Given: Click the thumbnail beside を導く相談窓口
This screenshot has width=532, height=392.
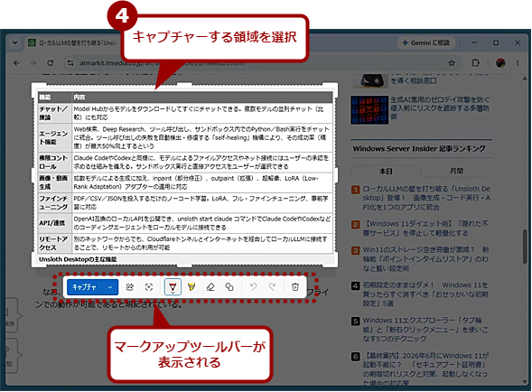Looking at the screenshot, I should 369,80.
